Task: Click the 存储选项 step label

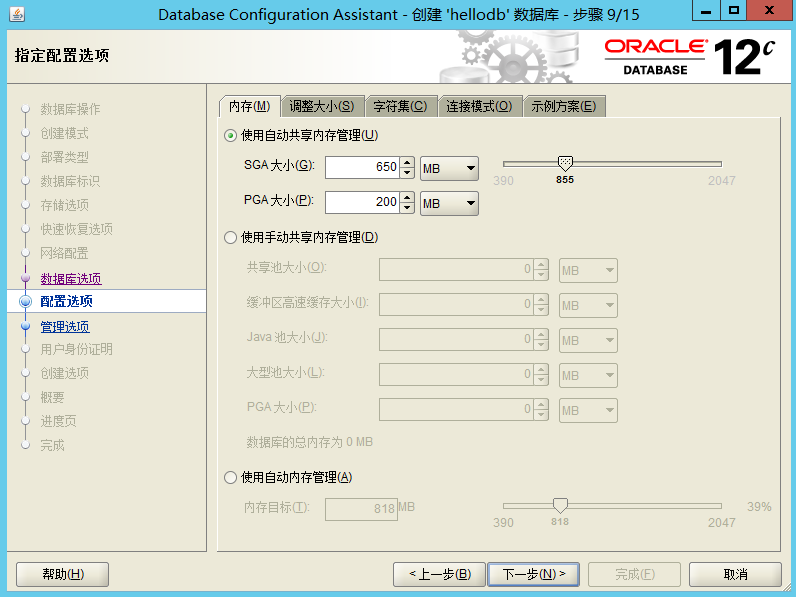Action: (64, 205)
